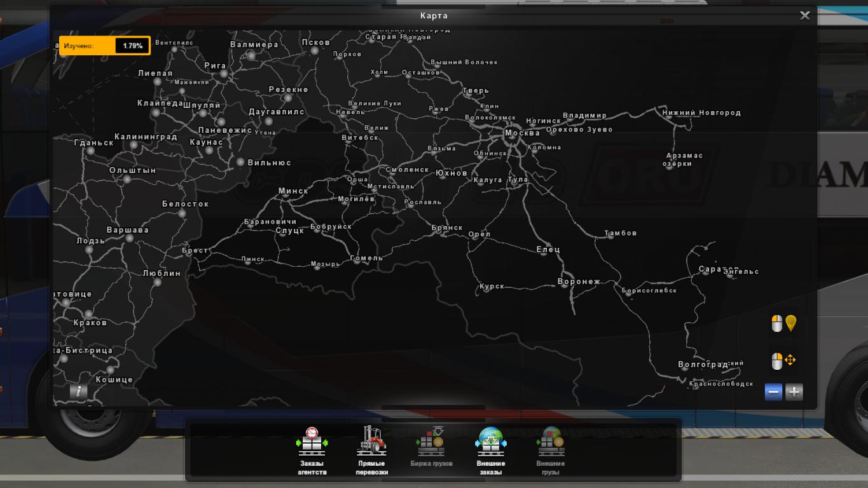Click the Смоленск city label

pos(408,170)
